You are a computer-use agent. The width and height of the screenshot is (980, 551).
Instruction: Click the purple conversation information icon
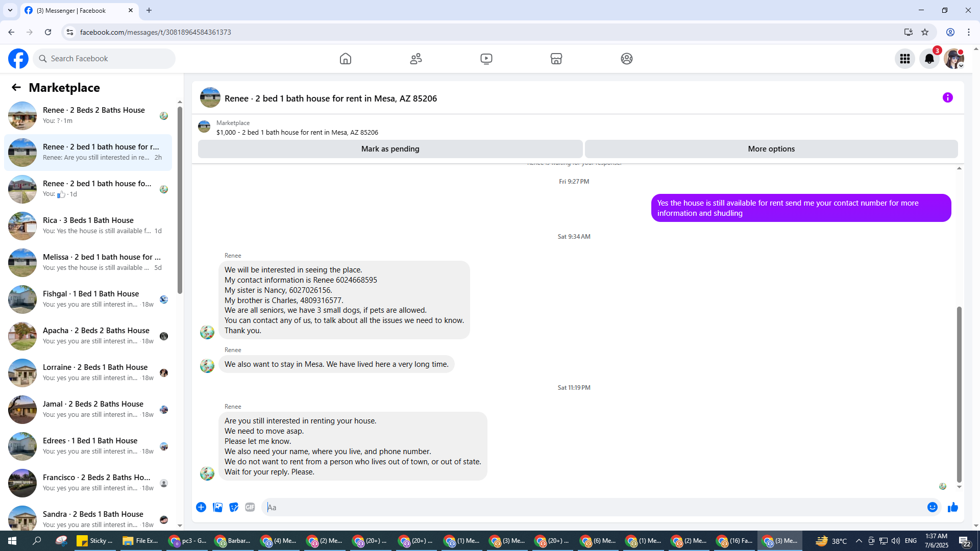pyautogui.click(x=947, y=97)
